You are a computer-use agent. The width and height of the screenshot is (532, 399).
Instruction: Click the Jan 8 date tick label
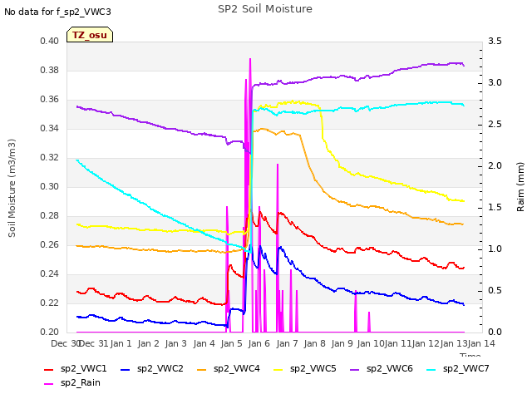[x=314, y=343]
